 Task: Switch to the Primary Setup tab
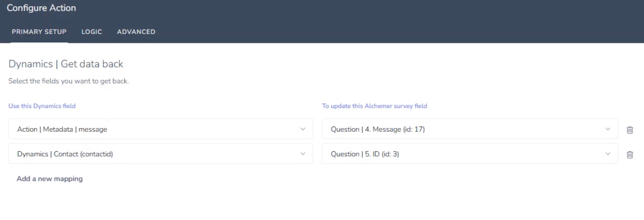pyautogui.click(x=39, y=32)
